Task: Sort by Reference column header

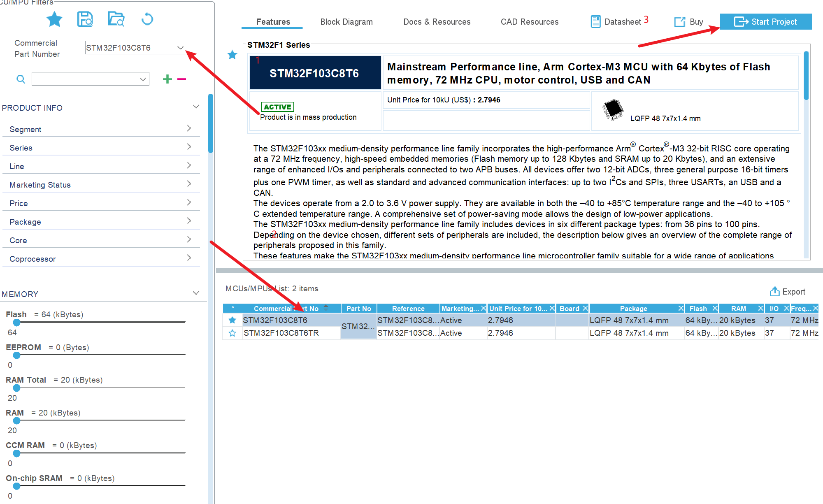Action: [x=408, y=309]
